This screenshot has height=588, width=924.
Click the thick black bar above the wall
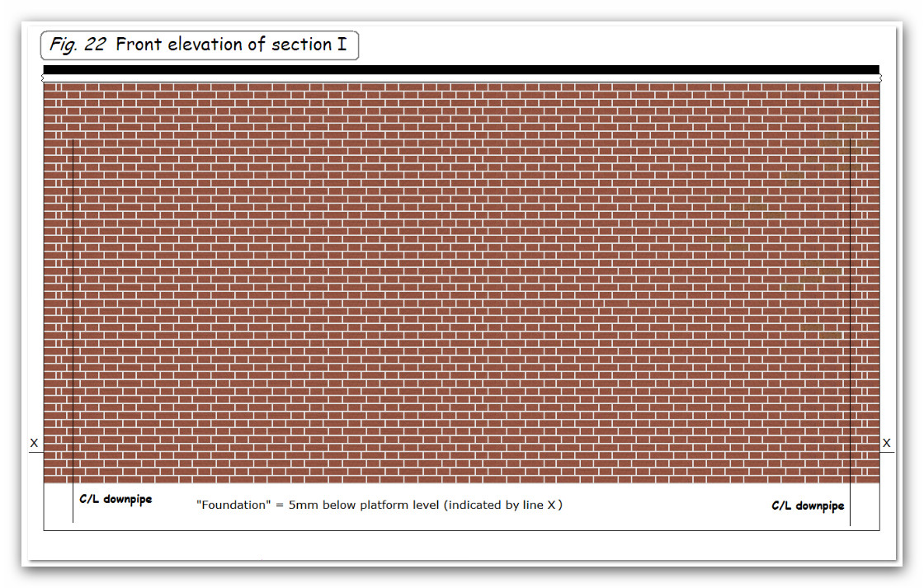(x=461, y=70)
